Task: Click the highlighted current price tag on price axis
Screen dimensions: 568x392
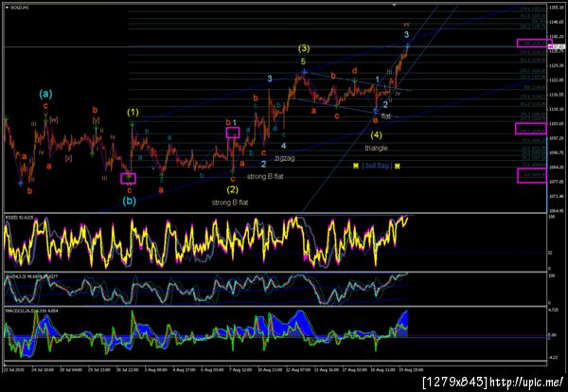Action: click(x=559, y=46)
